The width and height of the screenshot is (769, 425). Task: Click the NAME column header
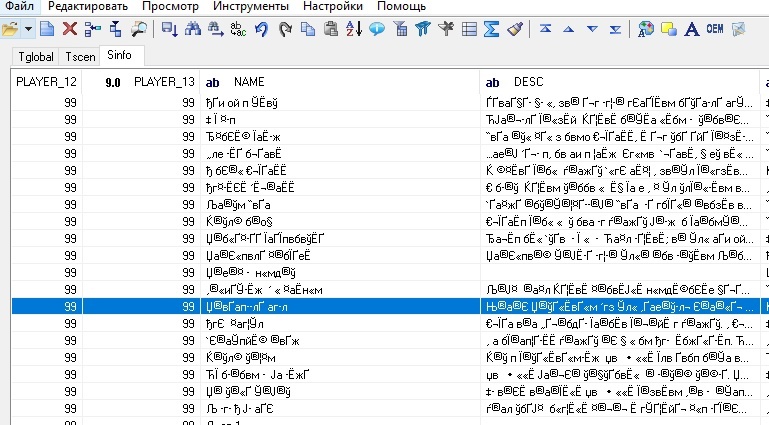[250, 81]
